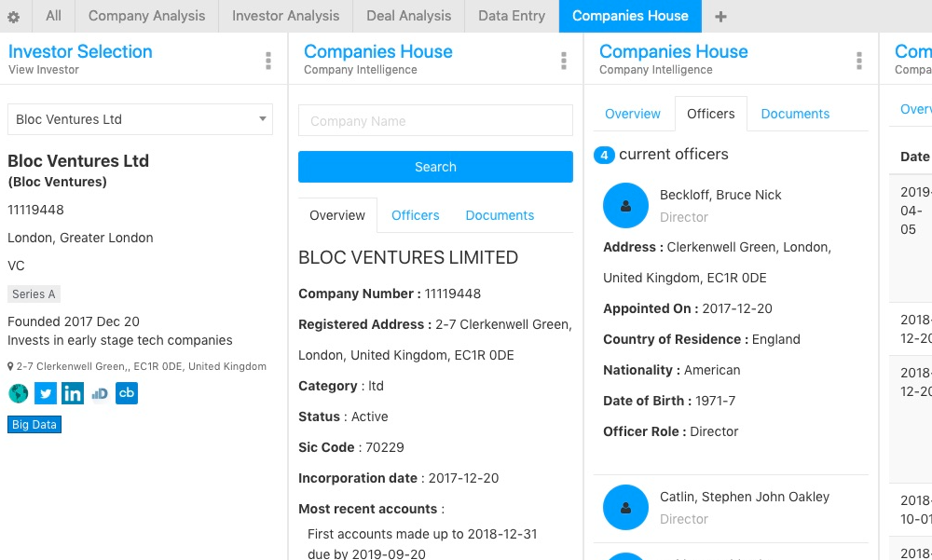
Task: Switch to the Investor Analysis tab
Action: (286, 16)
